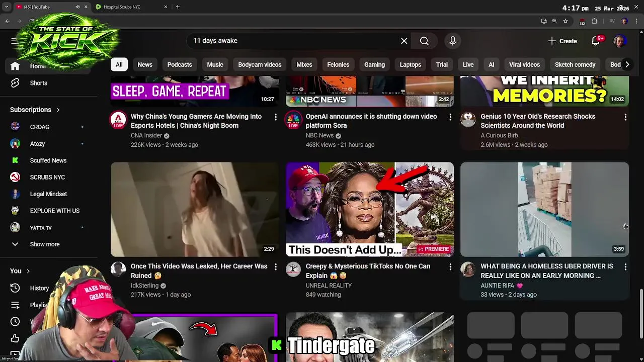Expand the Subscriptions section chevron
The height and width of the screenshot is (362, 644).
58,110
